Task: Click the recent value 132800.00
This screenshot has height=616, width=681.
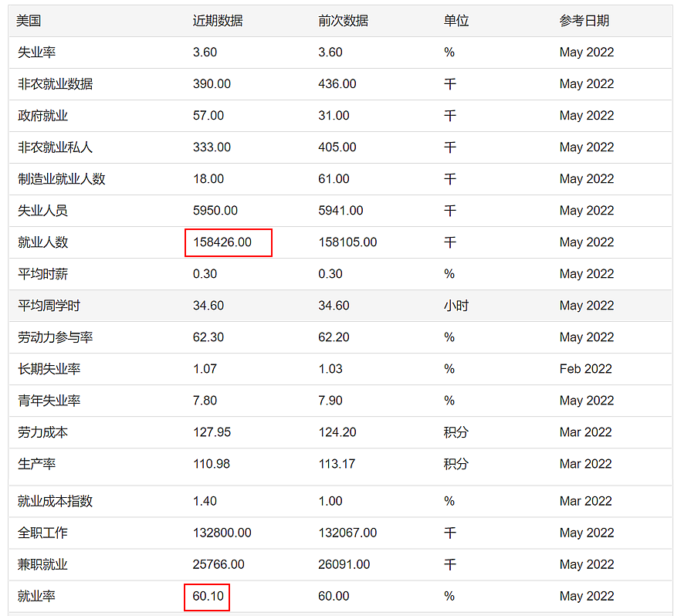Action: pos(222,533)
